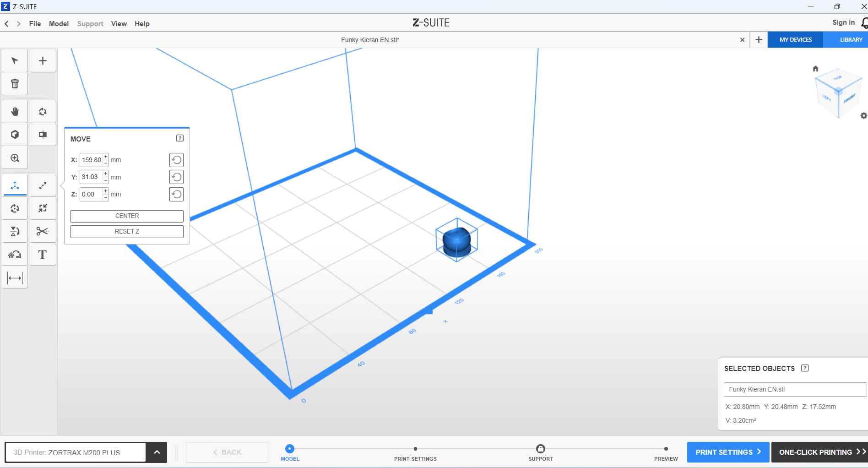
Task: Increase Z value with stepper
Action: pos(106,191)
